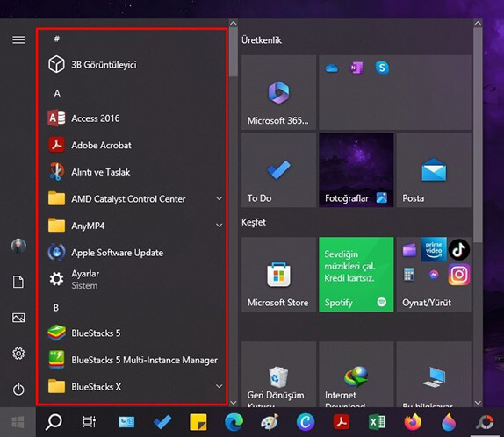
Task: Open the Microsoft 365 tile
Action: (x=278, y=92)
